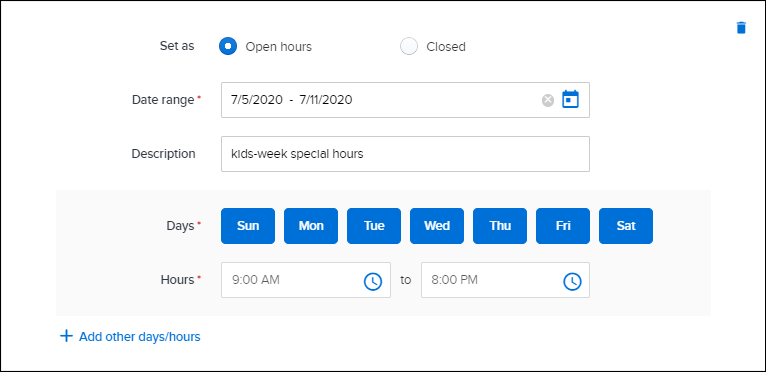The height and width of the screenshot is (372, 766).
Task: Click the plus icon to add days/hours
Action: (x=66, y=336)
